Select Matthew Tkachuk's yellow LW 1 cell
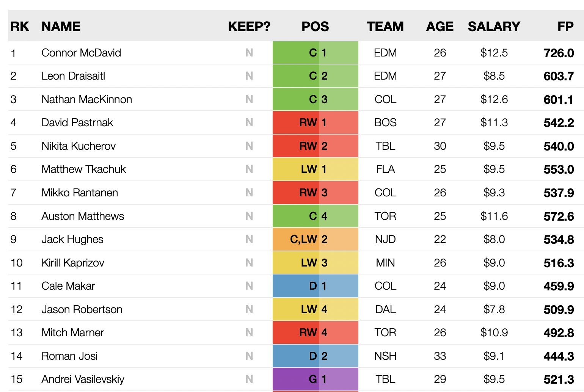Screen dimensions: 584x392 tap(315, 169)
